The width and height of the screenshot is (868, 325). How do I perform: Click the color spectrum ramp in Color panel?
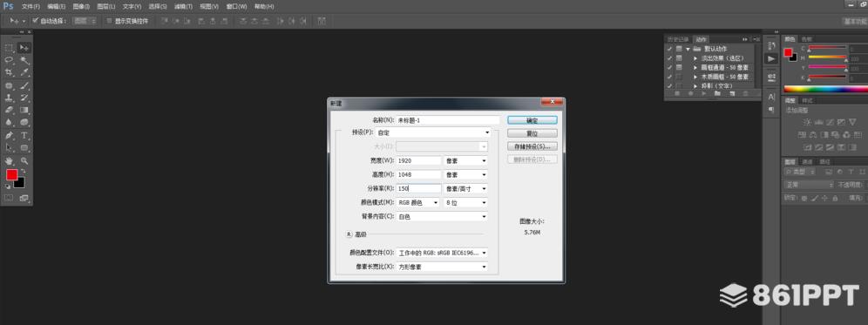pos(825,89)
